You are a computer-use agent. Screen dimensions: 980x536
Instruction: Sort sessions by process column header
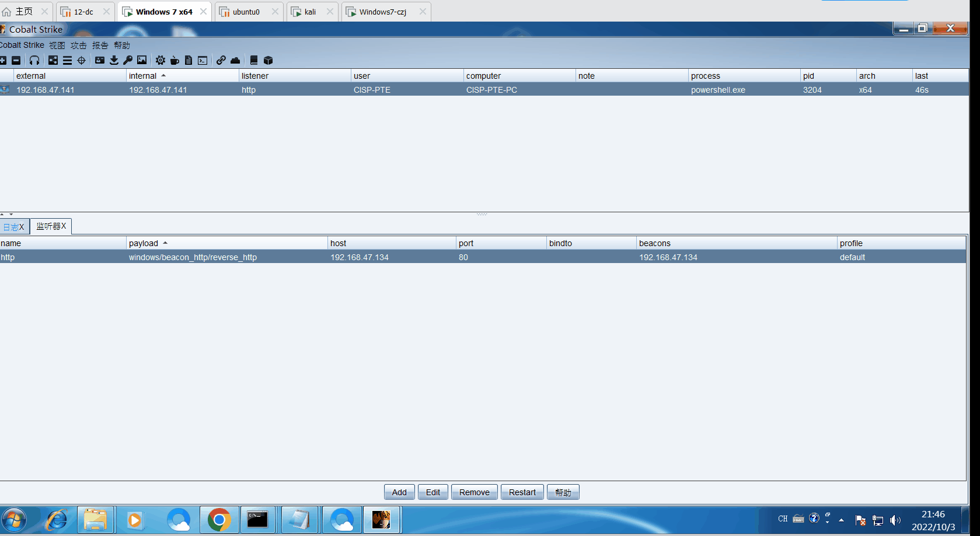click(744, 76)
